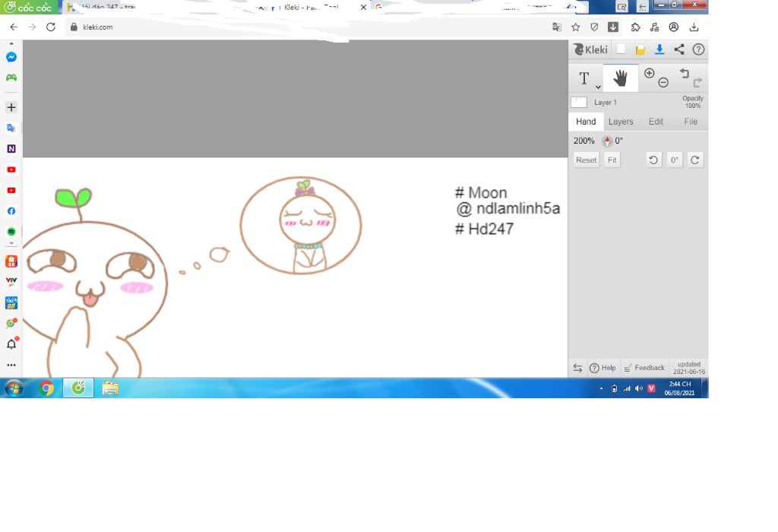Screen dimensions: 778x532
Task: Share the drawing via share icon
Action: point(679,49)
